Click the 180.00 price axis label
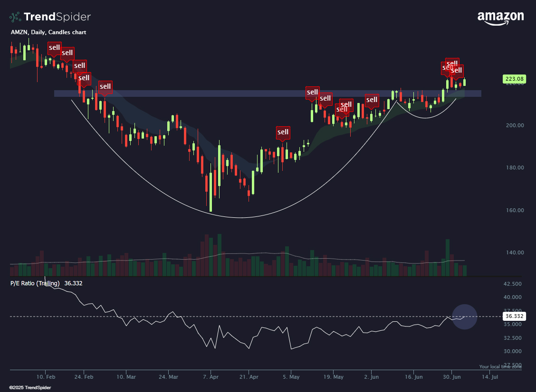536x392 pixels. (515, 168)
